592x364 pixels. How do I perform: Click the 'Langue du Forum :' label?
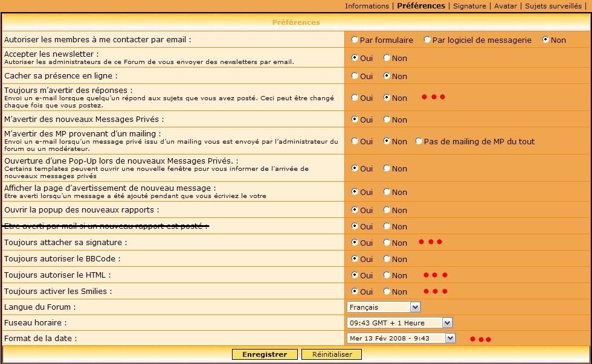[40, 307]
